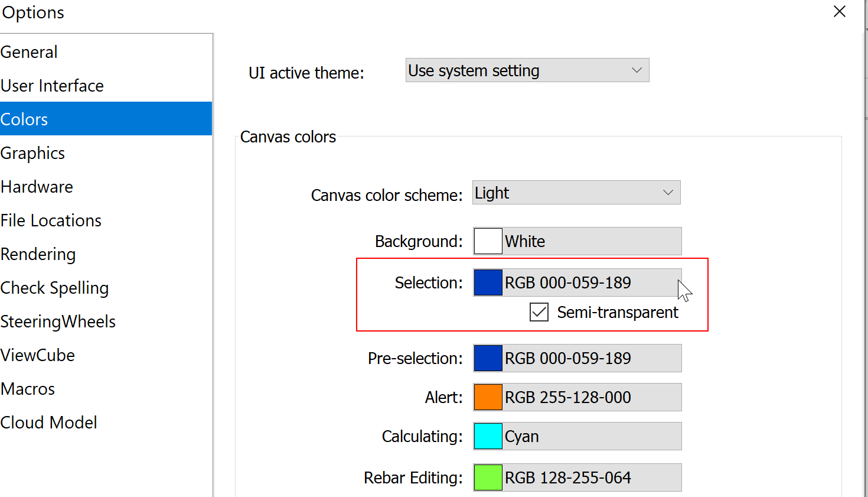
Task: Select the SteeringWheels section
Action: (x=58, y=321)
